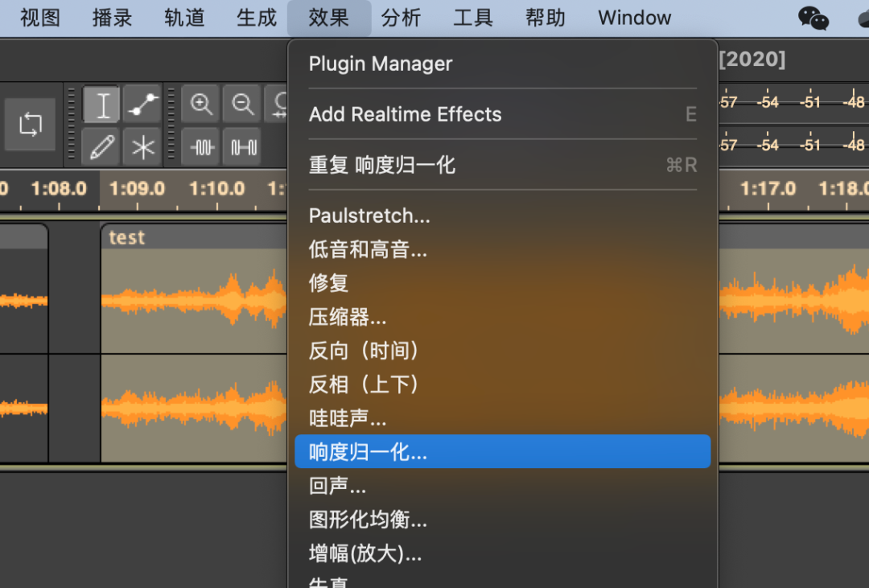Select the Multi-tool
Viewport: 869px width, 588px height.
point(142,146)
